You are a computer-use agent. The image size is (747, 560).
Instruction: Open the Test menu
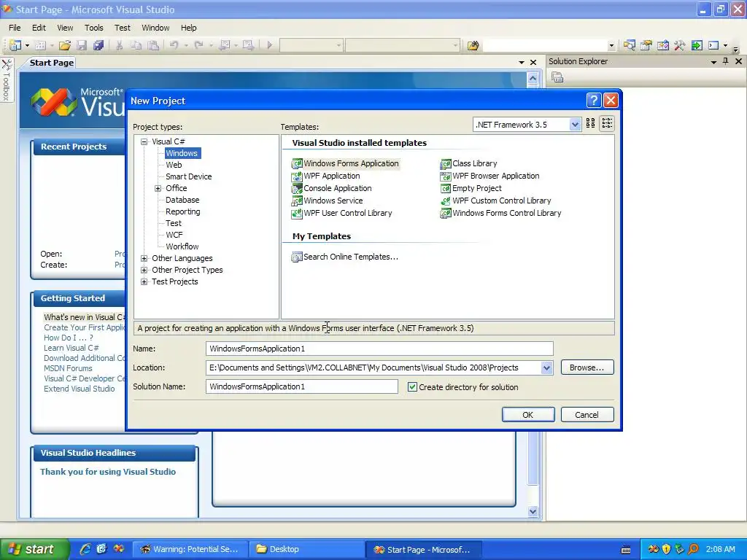coord(122,28)
